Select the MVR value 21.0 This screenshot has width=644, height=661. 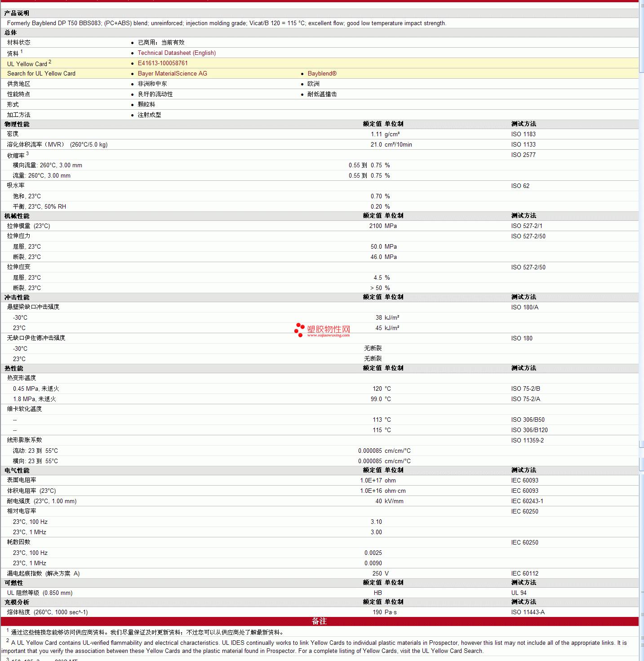[376, 145]
